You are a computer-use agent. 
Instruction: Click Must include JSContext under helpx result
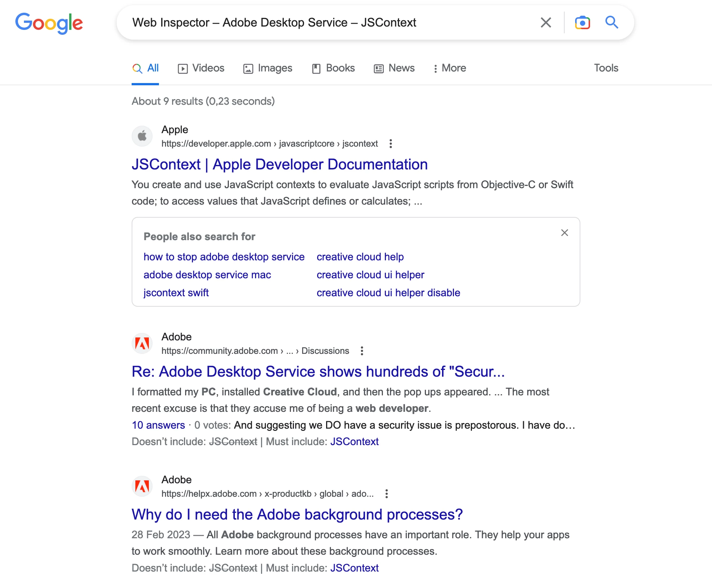click(355, 568)
